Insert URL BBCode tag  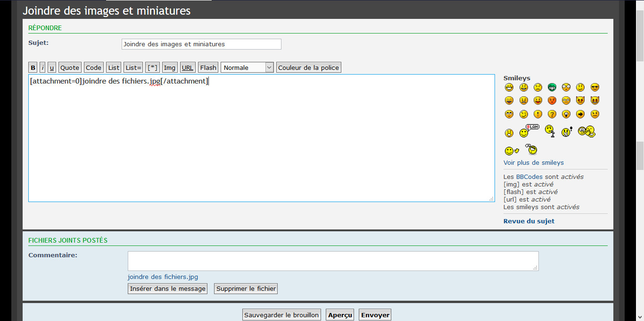tap(188, 68)
